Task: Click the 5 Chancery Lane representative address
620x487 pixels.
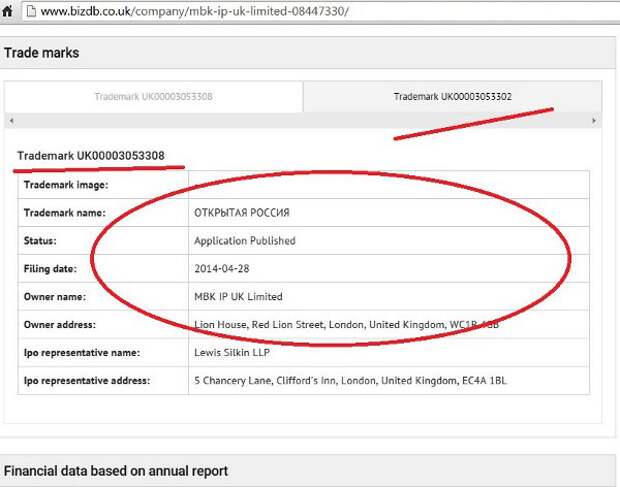Action: (350, 381)
